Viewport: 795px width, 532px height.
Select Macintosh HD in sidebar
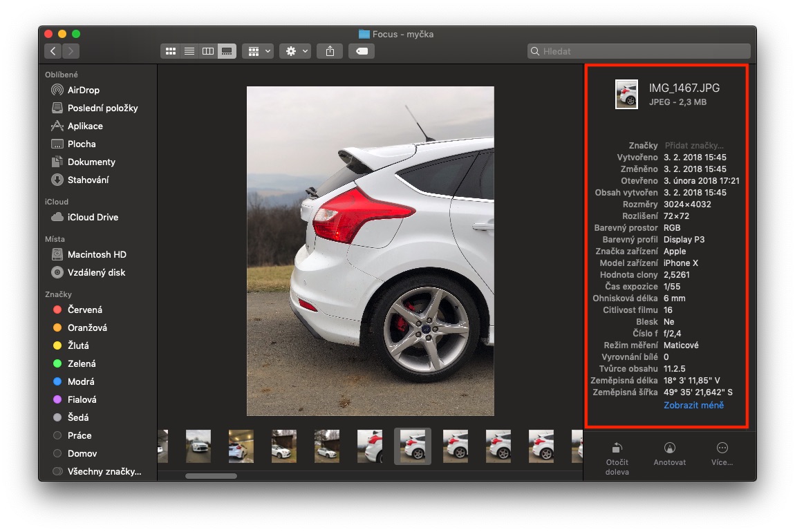coord(96,254)
